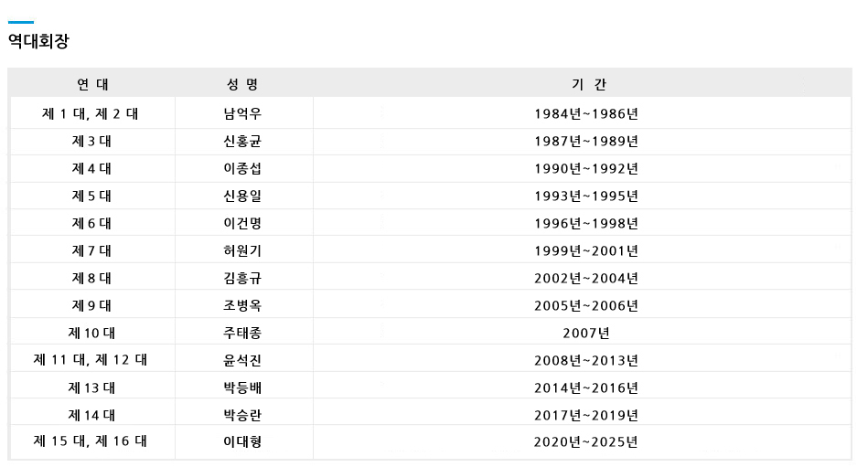Click the 제 3 대 row label
The height and width of the screenshot is (467, 868).
(91, 142)
